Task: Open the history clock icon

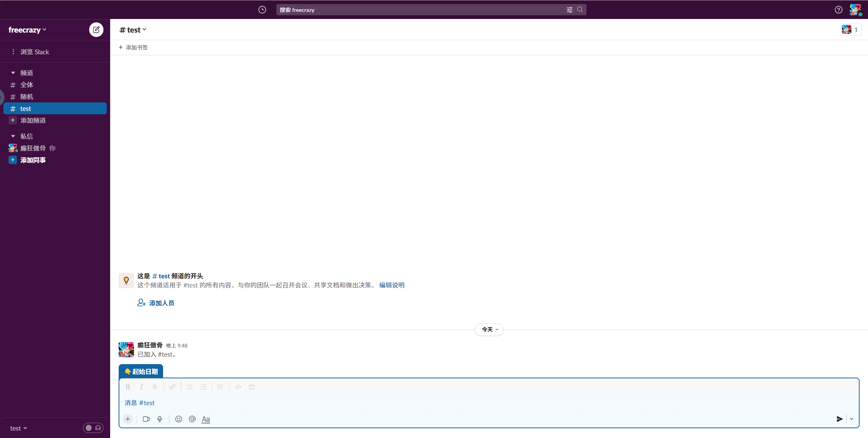Action: point(262,10)
